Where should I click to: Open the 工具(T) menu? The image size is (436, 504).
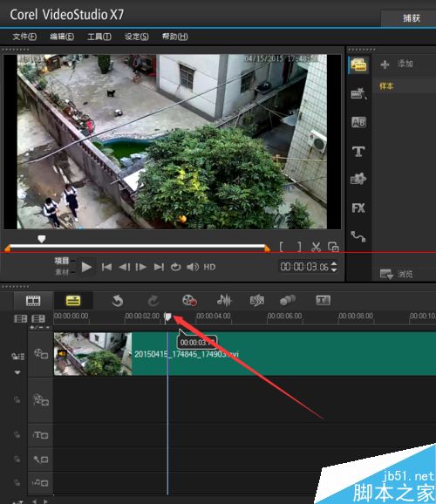[x=99, y=37]
